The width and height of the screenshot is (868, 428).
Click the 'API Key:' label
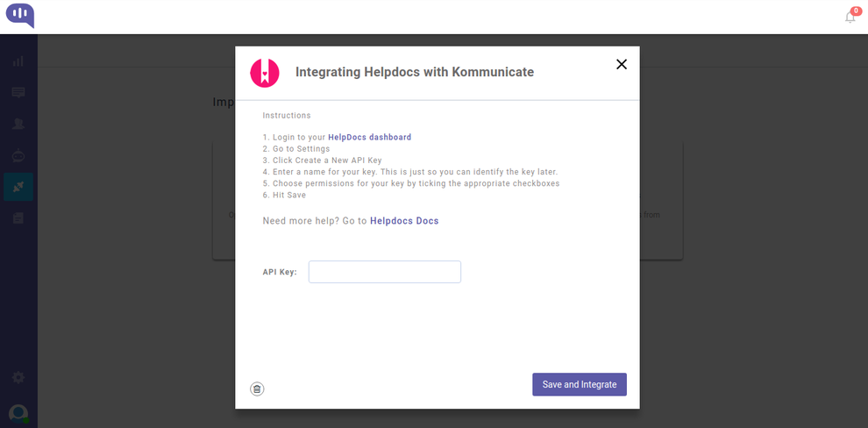pos(280,272)
